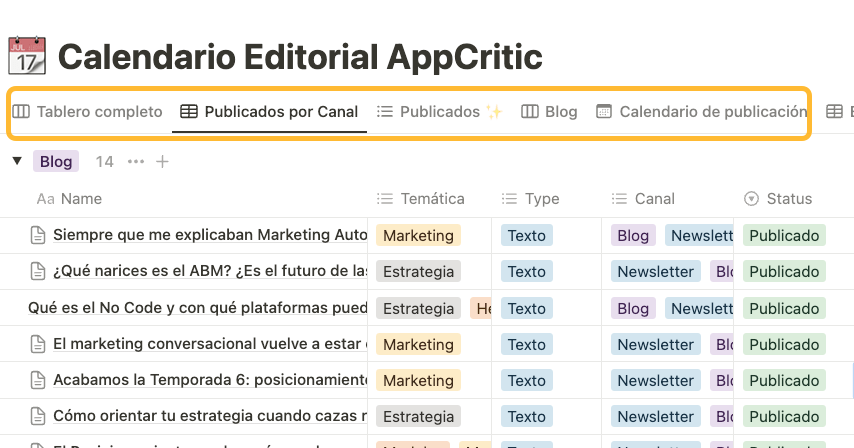Screen dimensions: 854x448
Task: Click the Marketing tag in first row
Action: point(418,236)
